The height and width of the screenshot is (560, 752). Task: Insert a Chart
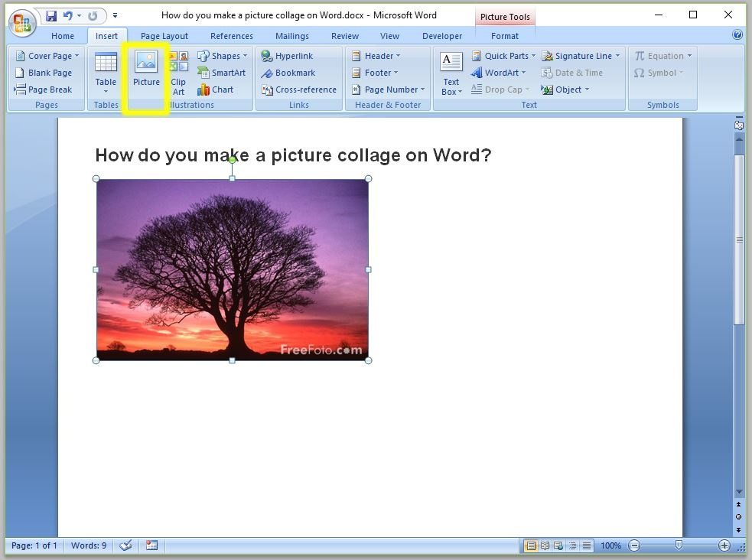click(x=215, y=90)
